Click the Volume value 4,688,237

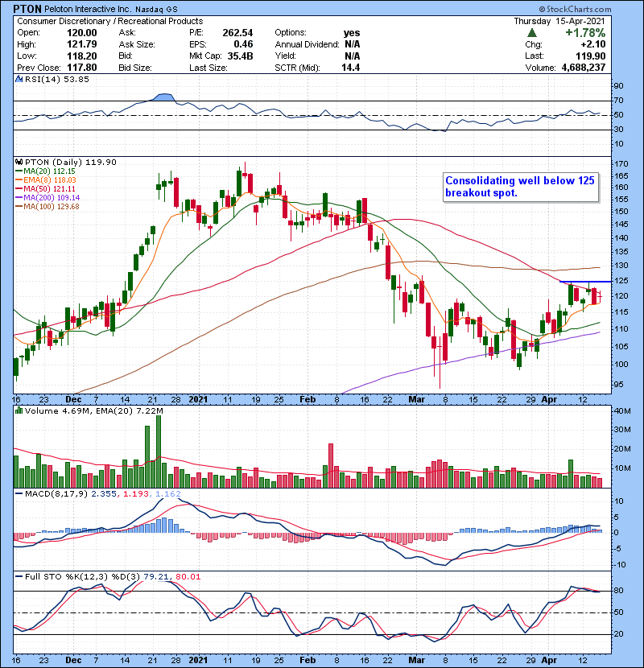click(584, 68)
